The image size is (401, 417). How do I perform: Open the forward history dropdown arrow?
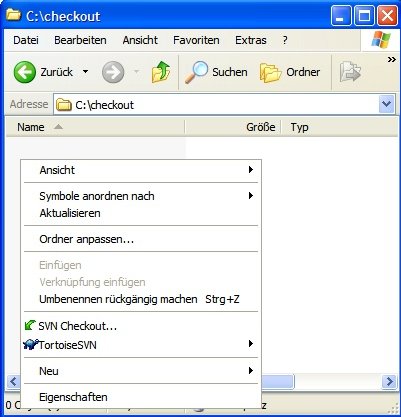point(136,71)
